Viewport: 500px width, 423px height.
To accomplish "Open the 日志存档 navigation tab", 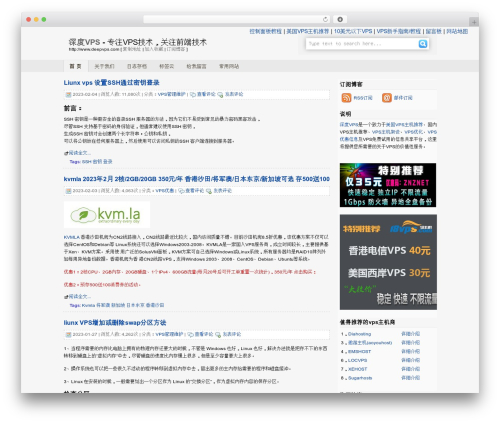I will coord(137,66).
